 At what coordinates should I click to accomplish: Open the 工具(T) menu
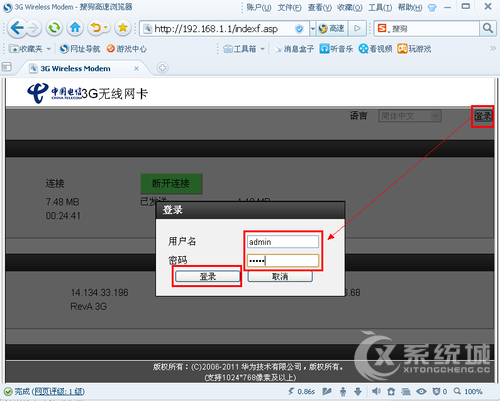point(380,7)
